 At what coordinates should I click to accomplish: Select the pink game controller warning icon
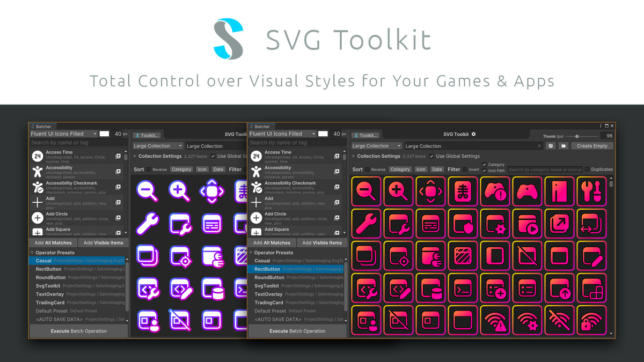tap(496, 191)
